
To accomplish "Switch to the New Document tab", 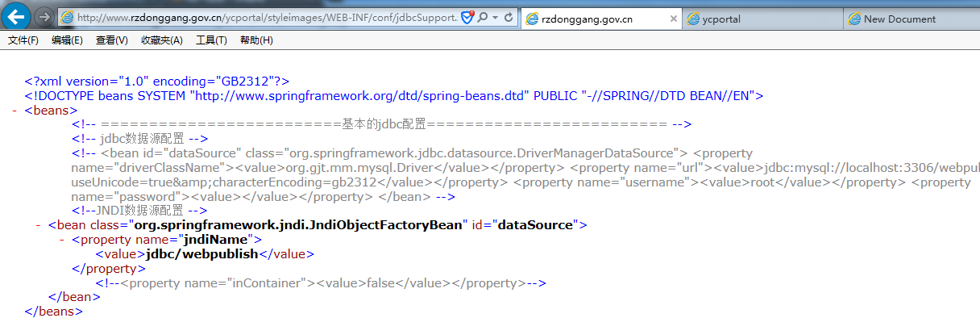I will (x=911, y=19).
